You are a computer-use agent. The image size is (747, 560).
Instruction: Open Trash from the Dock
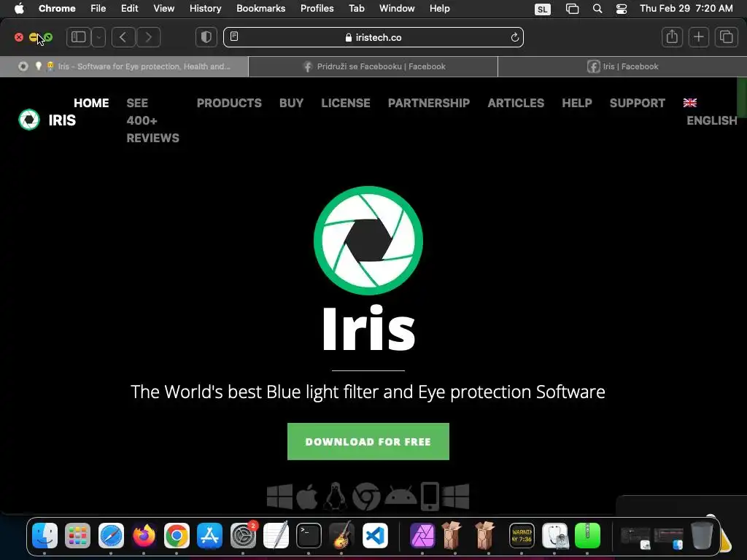(x=702, y=536)
